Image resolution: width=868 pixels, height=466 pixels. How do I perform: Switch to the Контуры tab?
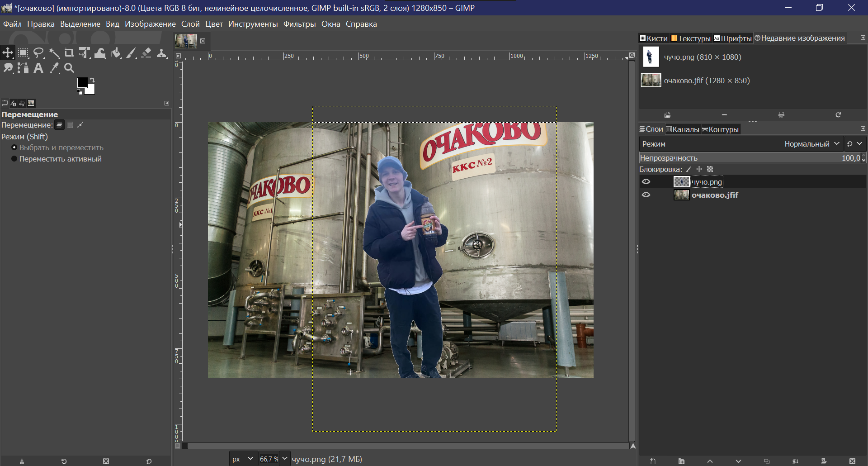point(720,129)
